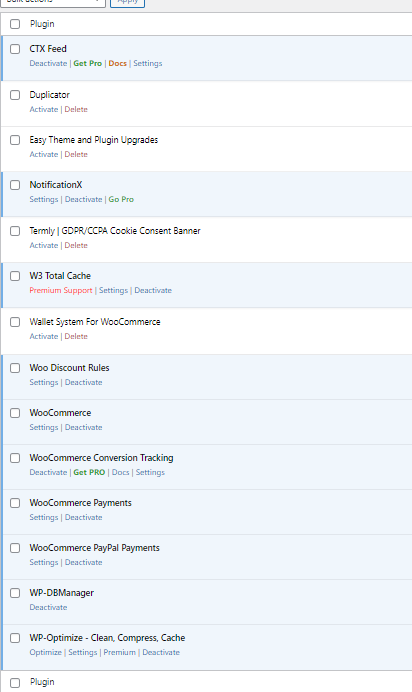Open the Bulk actions dropdown

[53, 3]
